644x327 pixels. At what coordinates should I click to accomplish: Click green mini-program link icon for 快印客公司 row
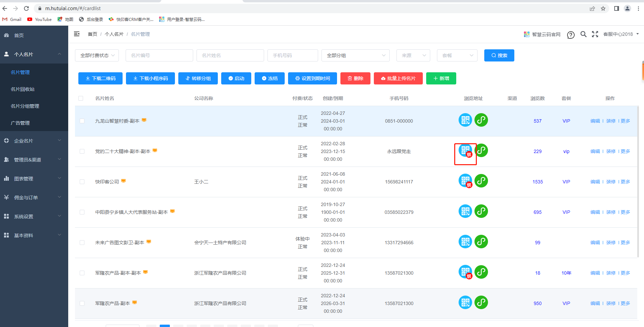[481, 181]
